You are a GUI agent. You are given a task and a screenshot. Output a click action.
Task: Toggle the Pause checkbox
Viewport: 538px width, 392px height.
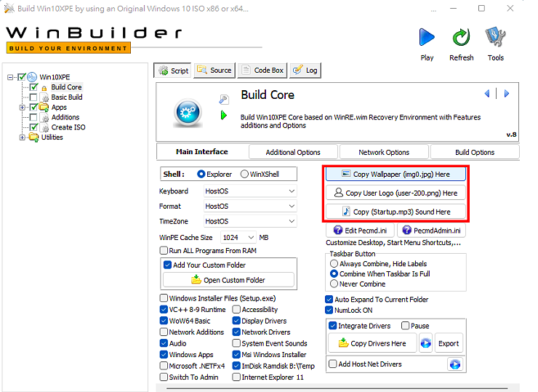point(405,325)
